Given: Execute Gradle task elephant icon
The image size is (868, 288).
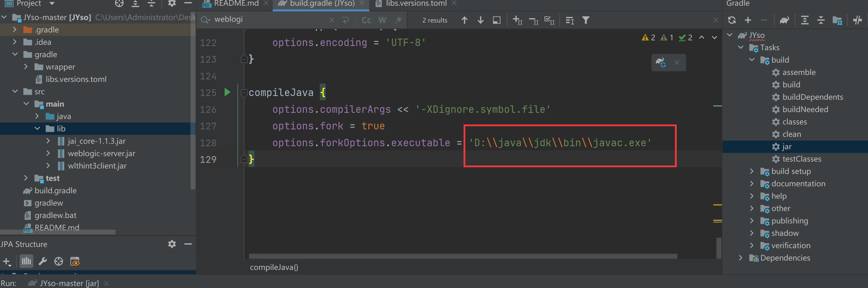Looking at the screenshot, I should (x=784, y=20).
